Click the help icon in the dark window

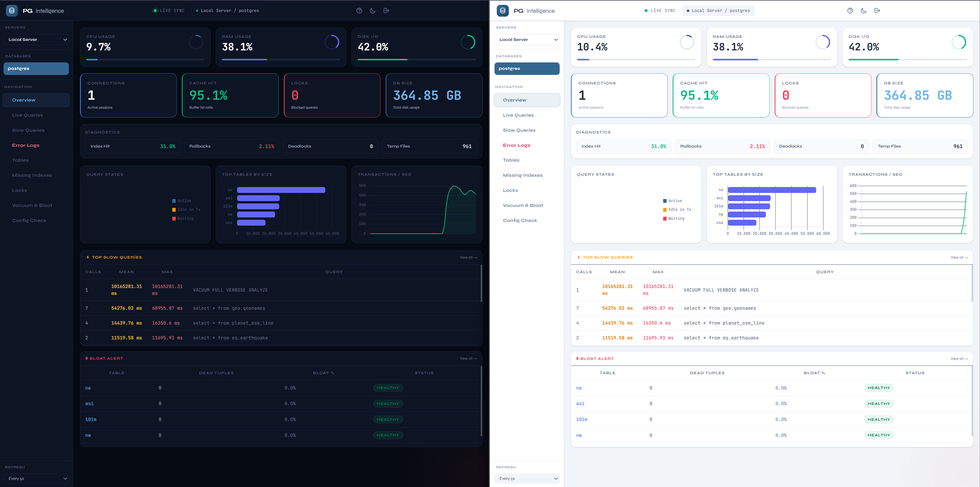tap(359, 11)
